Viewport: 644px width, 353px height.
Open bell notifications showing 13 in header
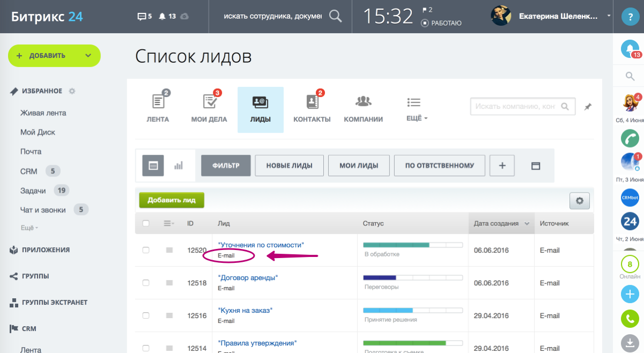coord(167,17)
